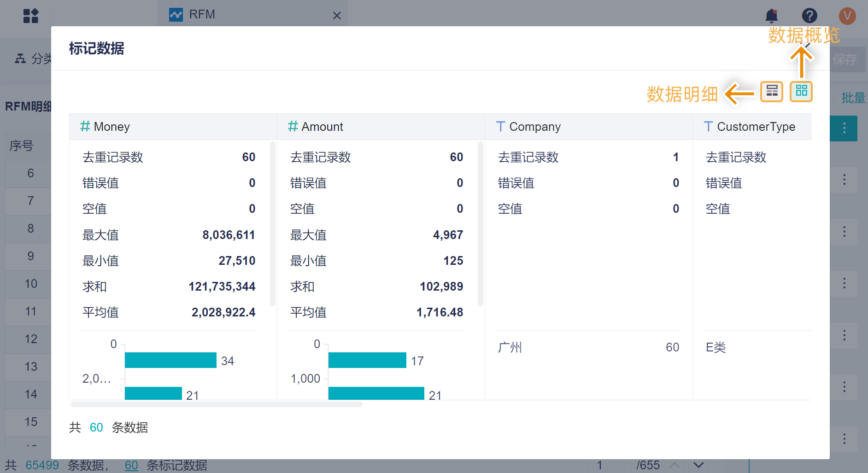
Task: Click the teal three-dot header menu
Action: 844,128
